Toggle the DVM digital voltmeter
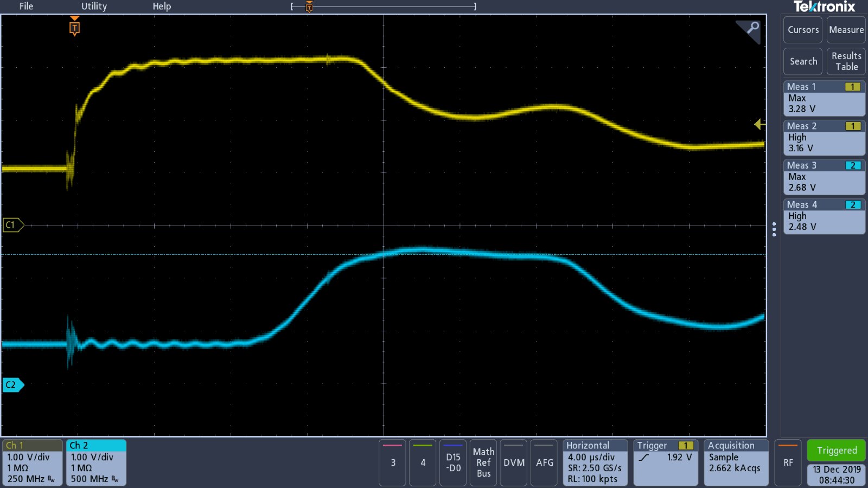 tap(514, 463)
